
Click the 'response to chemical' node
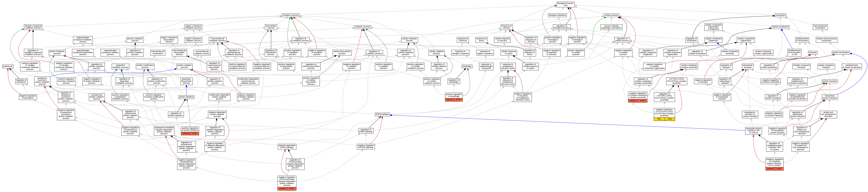coord(463,40)
